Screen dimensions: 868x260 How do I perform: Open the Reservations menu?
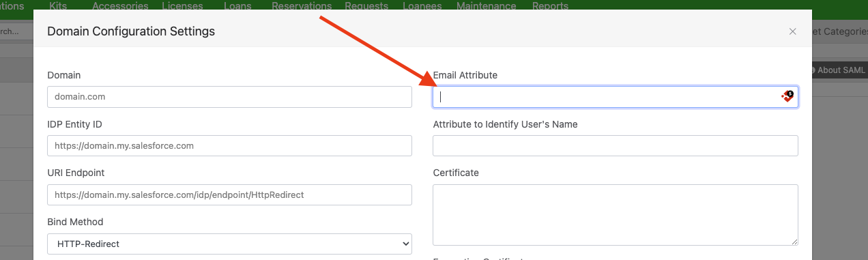tap(302, 6)
